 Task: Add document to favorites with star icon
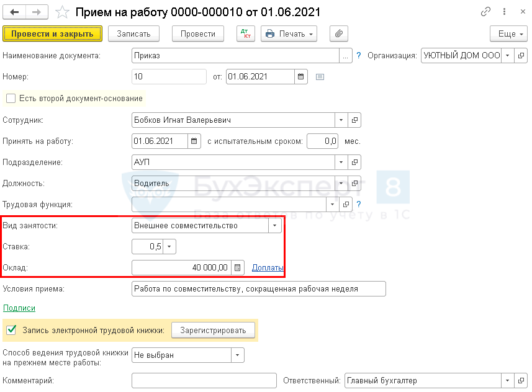pyautogui.click(x=62, y=12)
